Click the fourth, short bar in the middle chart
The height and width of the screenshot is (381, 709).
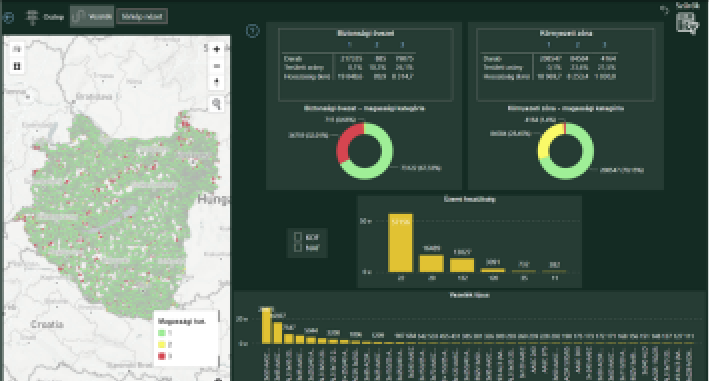pos(493,270)
